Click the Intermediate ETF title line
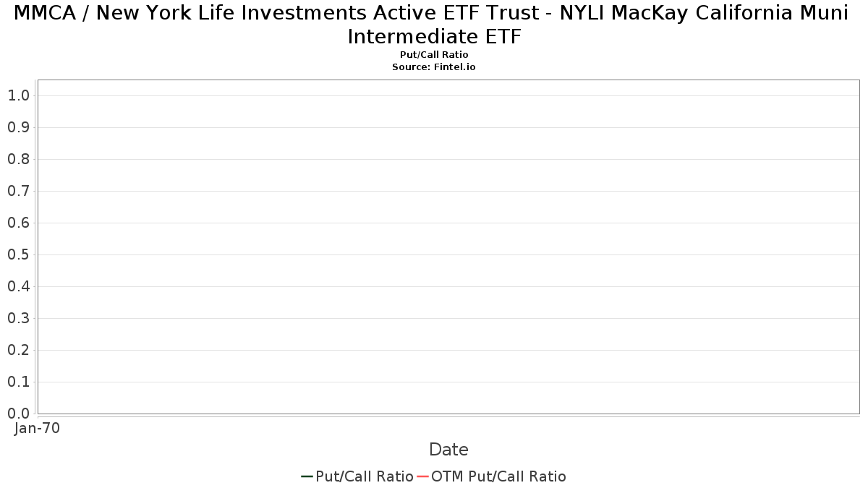The height and width of the screenshot is (488, 868). pos(434,36)
